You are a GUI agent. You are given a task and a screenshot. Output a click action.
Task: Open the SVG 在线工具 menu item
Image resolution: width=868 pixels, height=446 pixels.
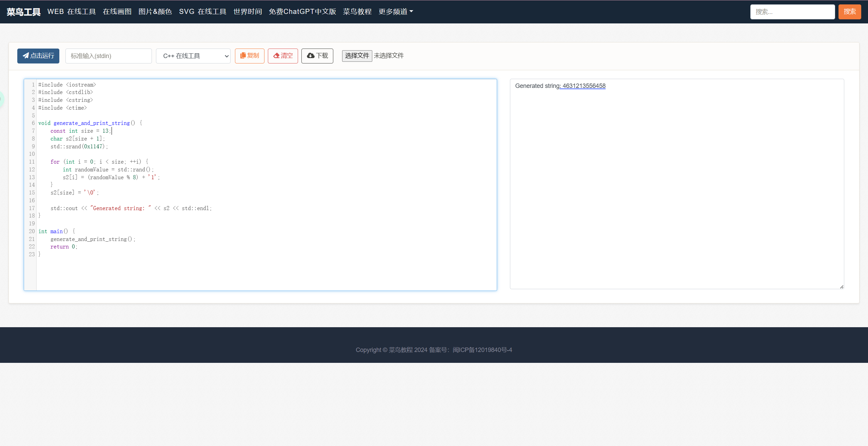tap(203, 12)
